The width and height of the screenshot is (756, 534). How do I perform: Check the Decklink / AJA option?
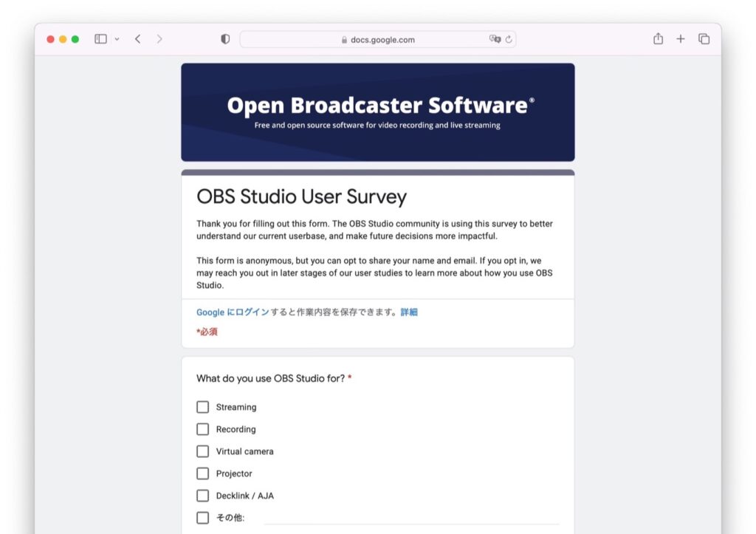(x=202, y=495)
